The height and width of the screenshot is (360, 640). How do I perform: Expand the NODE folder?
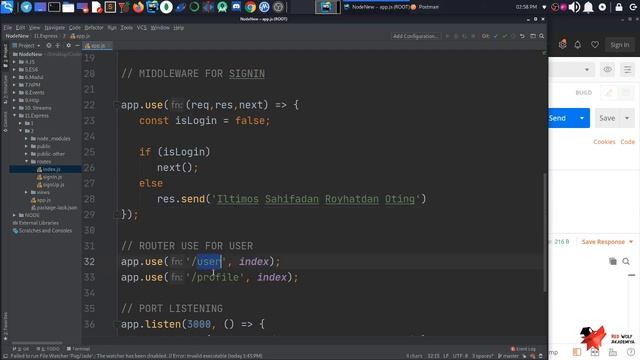(x=15, y=215)
